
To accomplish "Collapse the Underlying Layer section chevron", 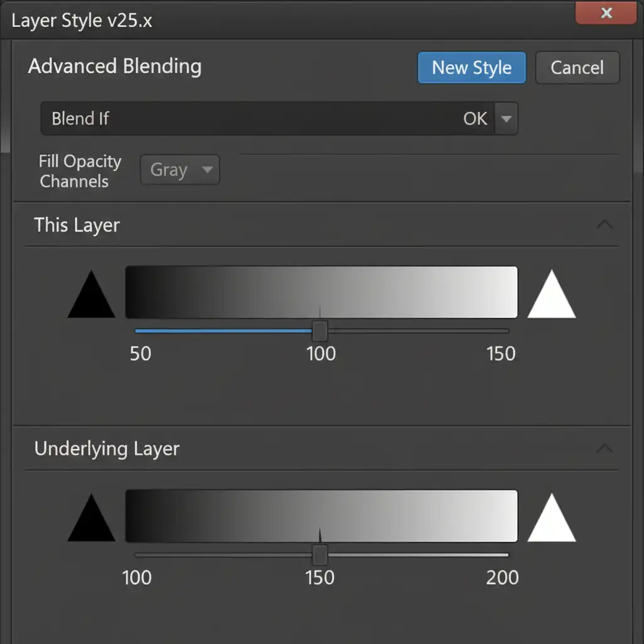I will pos(604,448).
